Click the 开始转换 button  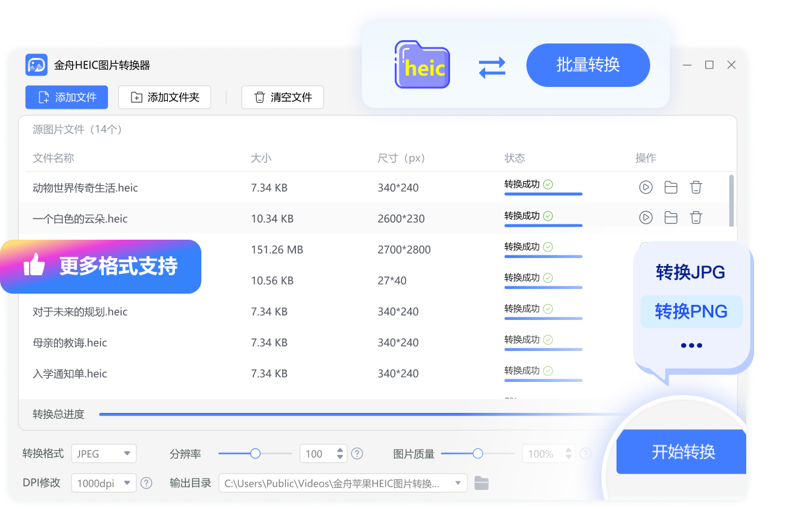pos(683,452)
